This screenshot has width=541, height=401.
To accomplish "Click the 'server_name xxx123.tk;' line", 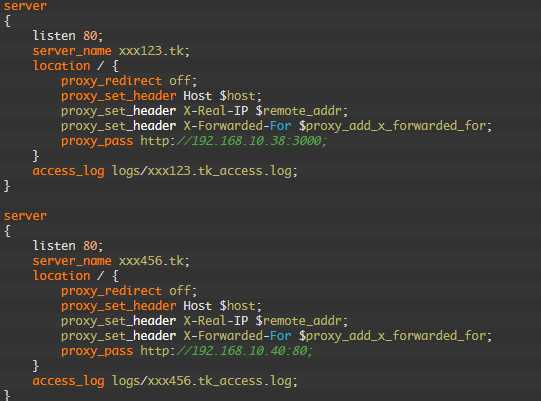I will click(111, 51).
